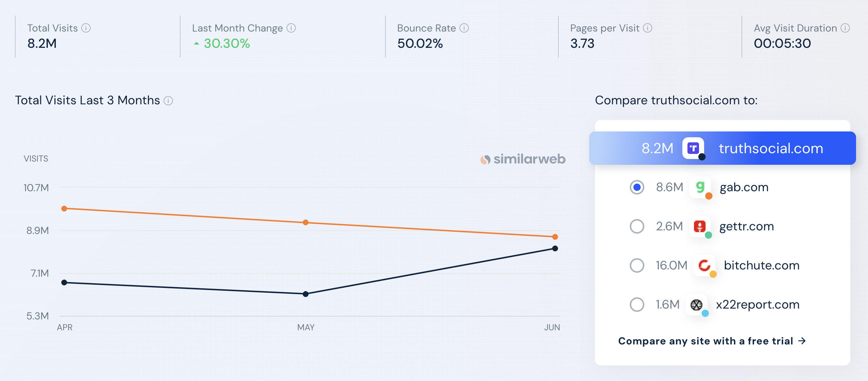Click the dark truthsocial April data point
868x381 pixels.
tap(64, 282)
